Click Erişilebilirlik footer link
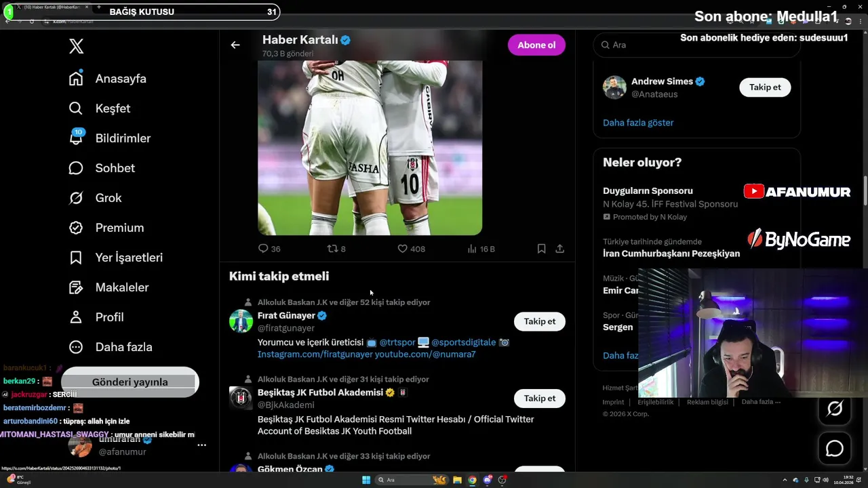This screenshot has width=868, height=488. [656, 402]
